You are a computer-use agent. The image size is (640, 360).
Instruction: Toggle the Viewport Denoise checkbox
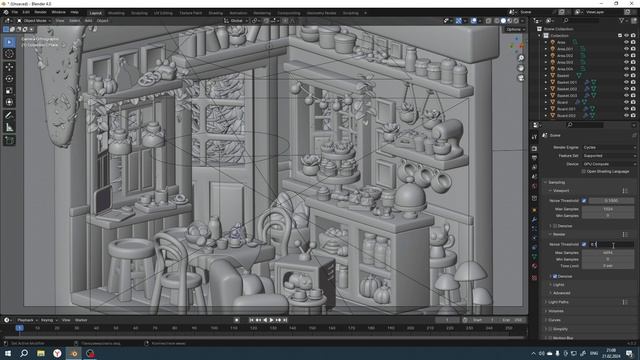(555, 226)
